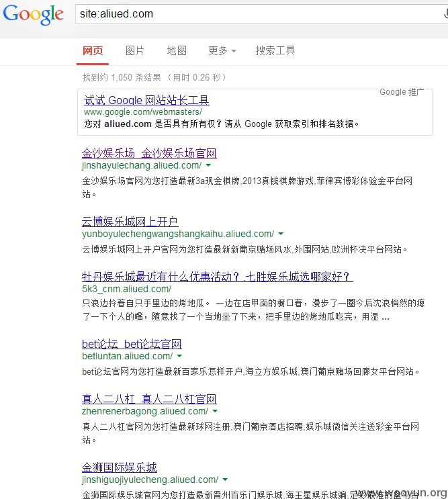Click the zhenrenerbagong.aliued.com URL text

click(x=145, y=411)
